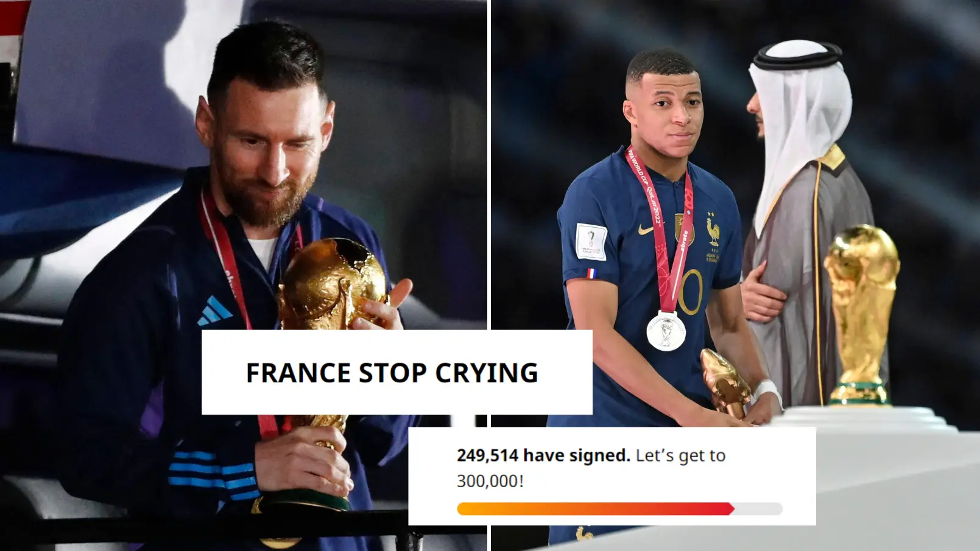Click the World Cup trophy on the pedestal
The width and height of the screenshot is (980, 551).
click(x=862, y=312)
